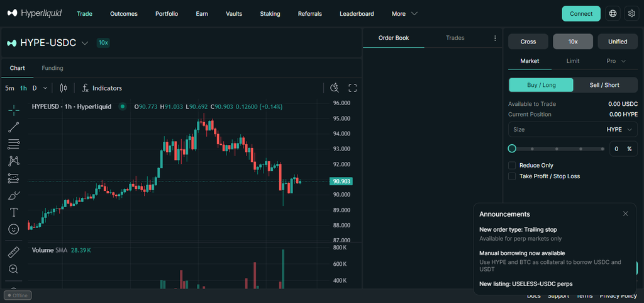Open the More navigation dropdown
The width and height of the screenshot is (644, 303).
coord(404,14)
